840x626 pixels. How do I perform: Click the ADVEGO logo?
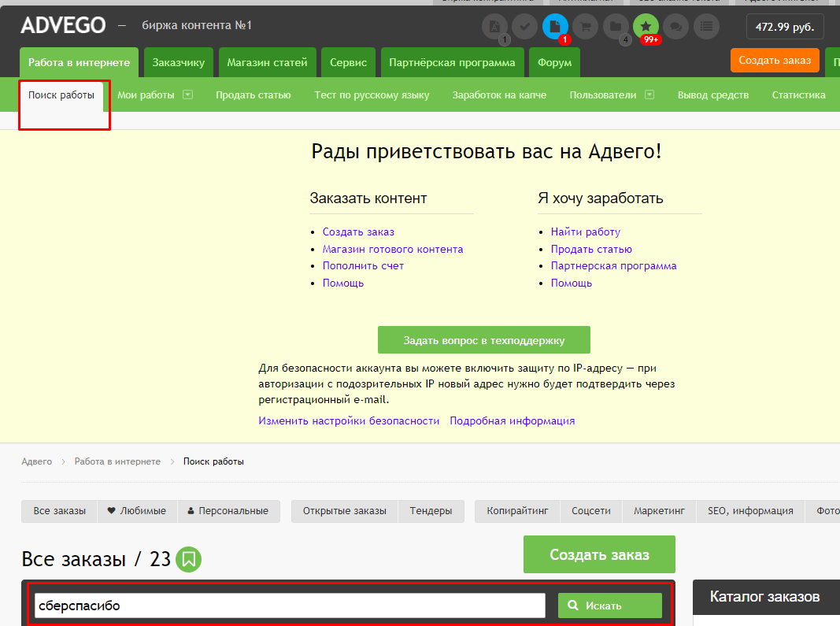point(63,25)
